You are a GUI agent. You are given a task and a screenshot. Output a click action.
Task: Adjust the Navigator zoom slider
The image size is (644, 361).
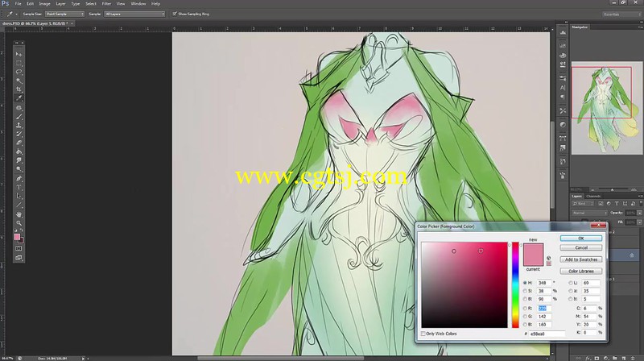pyautogui.click(x=612, y=190)
